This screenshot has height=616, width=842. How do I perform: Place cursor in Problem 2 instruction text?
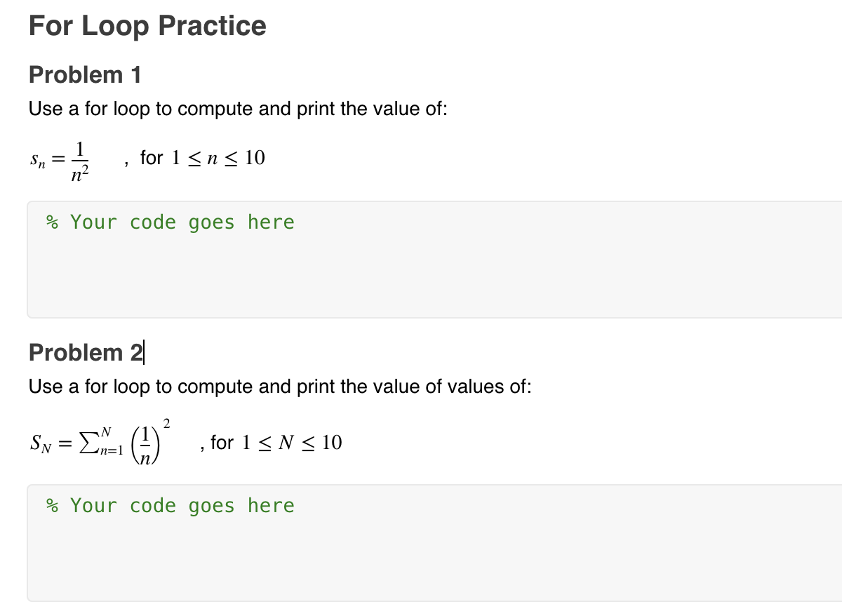(280, 387)
